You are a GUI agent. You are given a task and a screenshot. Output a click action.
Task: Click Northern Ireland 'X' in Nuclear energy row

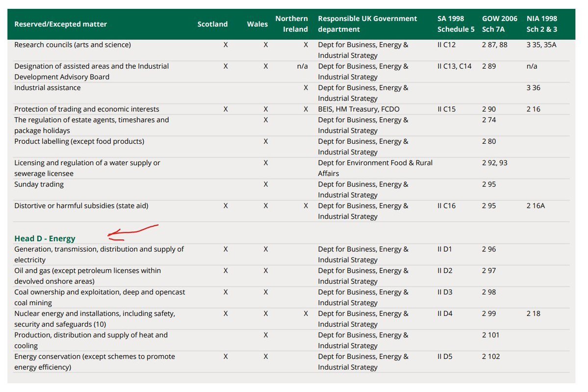306,314
